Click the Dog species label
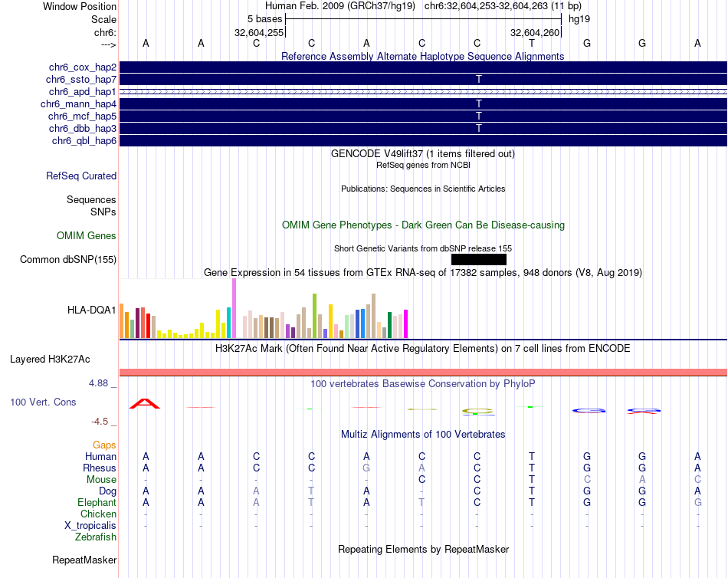728x578 pixels. tap(108, 491)
